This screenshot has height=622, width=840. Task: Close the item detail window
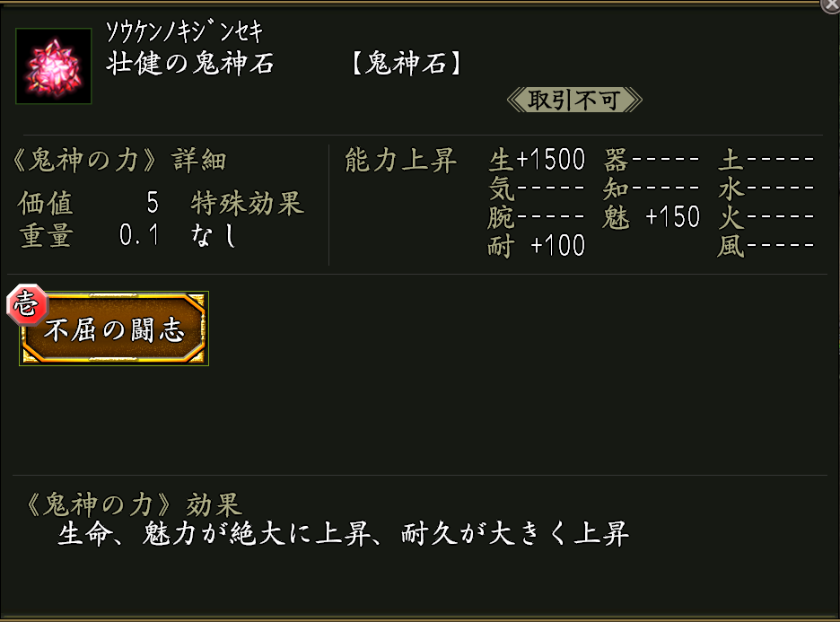[x=831, y=5]
